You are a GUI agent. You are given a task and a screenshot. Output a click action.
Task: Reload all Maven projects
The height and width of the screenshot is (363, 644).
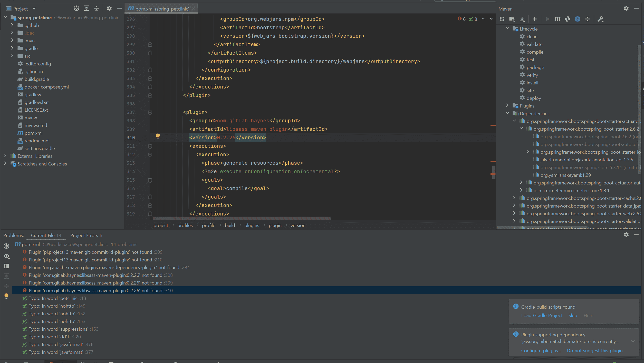tap(502, 19)
